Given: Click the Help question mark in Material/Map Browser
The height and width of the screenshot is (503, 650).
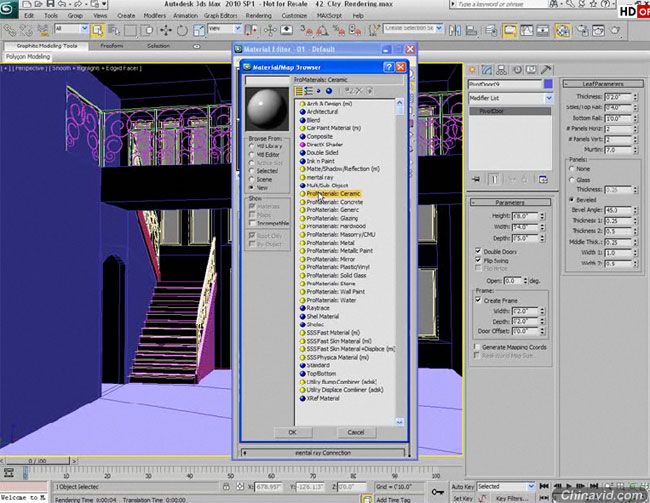Looking at the screenshot, I should tap(388, 67).
